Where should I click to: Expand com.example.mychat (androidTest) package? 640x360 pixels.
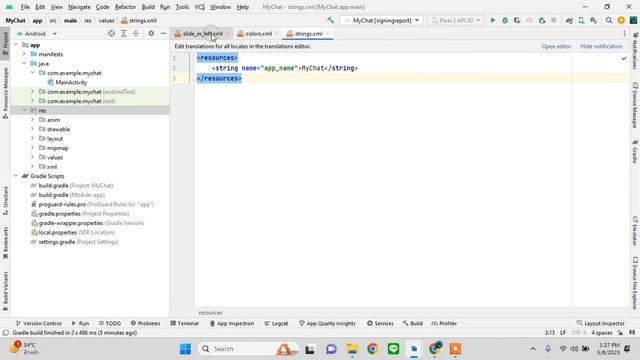pyautogui.click(x=32, y=91)
